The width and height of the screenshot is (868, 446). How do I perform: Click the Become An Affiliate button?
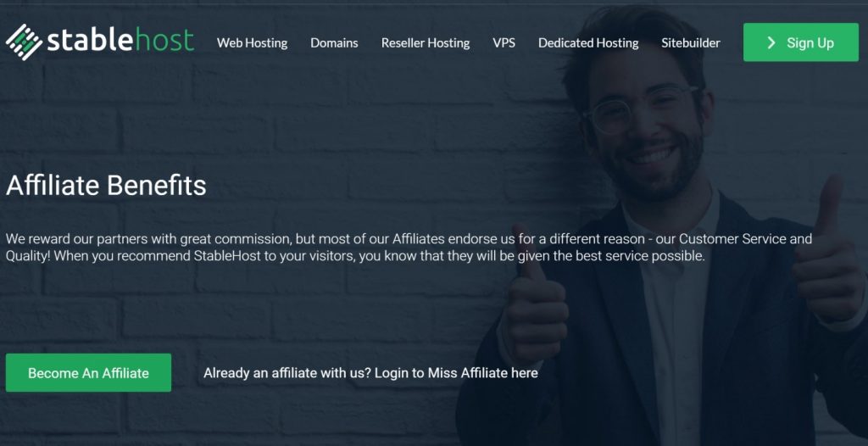click(x=88, y=373)
